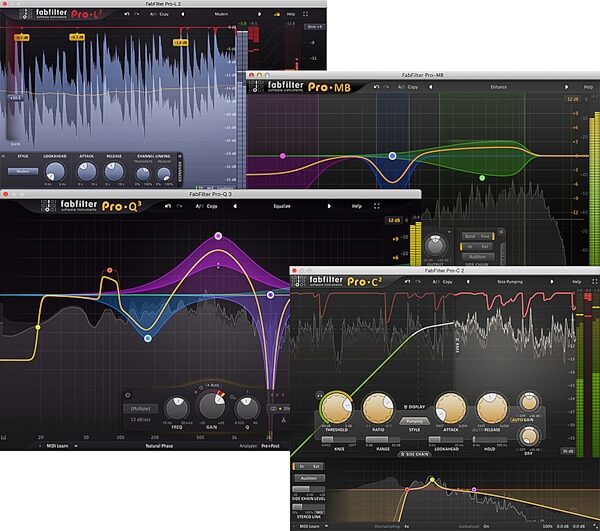Image resolution: width=600 pixels, height=531 pixels.
Task: Go to previous preset in Pro-Q 3
Action: tap(235, 206)
